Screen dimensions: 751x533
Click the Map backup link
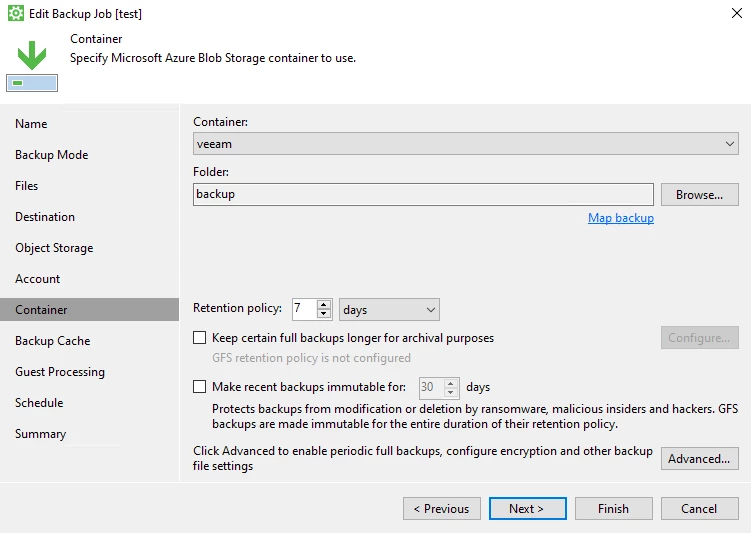point(621,218)
